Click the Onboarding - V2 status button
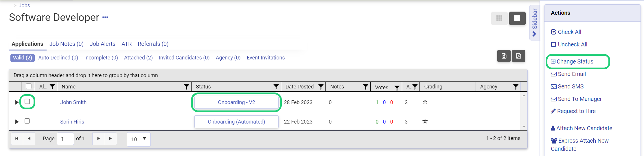Screen dimensions: 644x156 click(x=236, y=102)
